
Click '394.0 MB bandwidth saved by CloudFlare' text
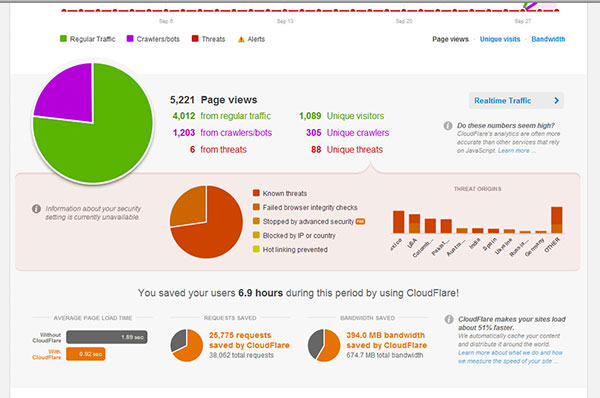[x=386, y=340]
